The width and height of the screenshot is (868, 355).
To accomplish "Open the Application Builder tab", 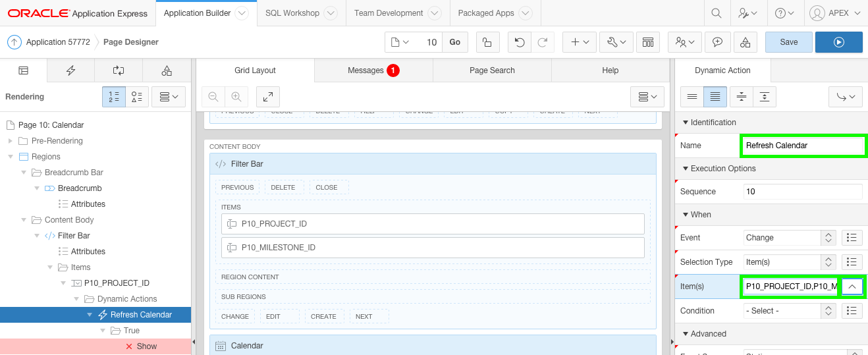I will [x=197, y=13].
